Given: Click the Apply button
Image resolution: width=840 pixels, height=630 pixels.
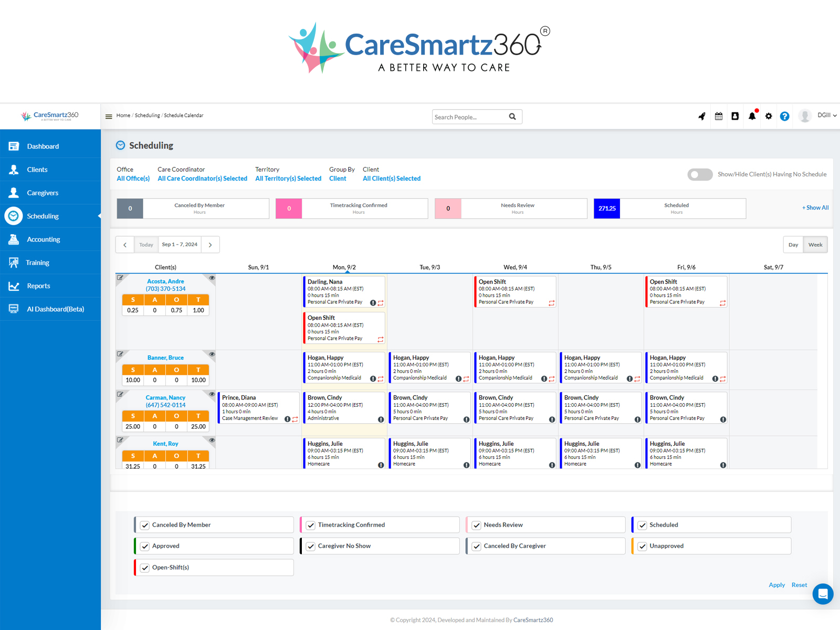Looking at the screenshot, I should (776, 584).
